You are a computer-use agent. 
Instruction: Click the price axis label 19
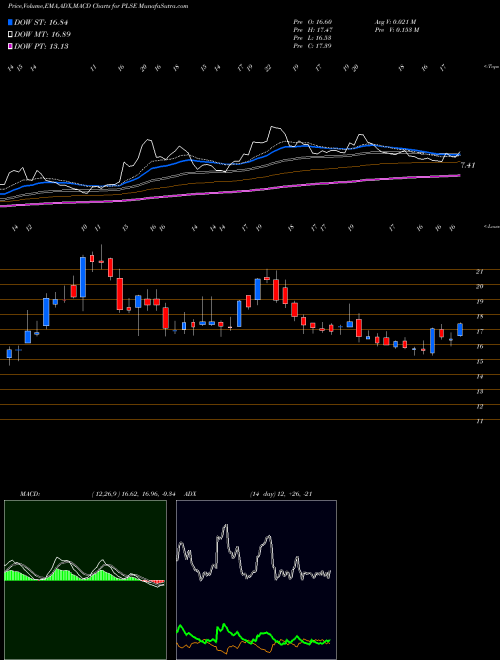coord(479,301)
